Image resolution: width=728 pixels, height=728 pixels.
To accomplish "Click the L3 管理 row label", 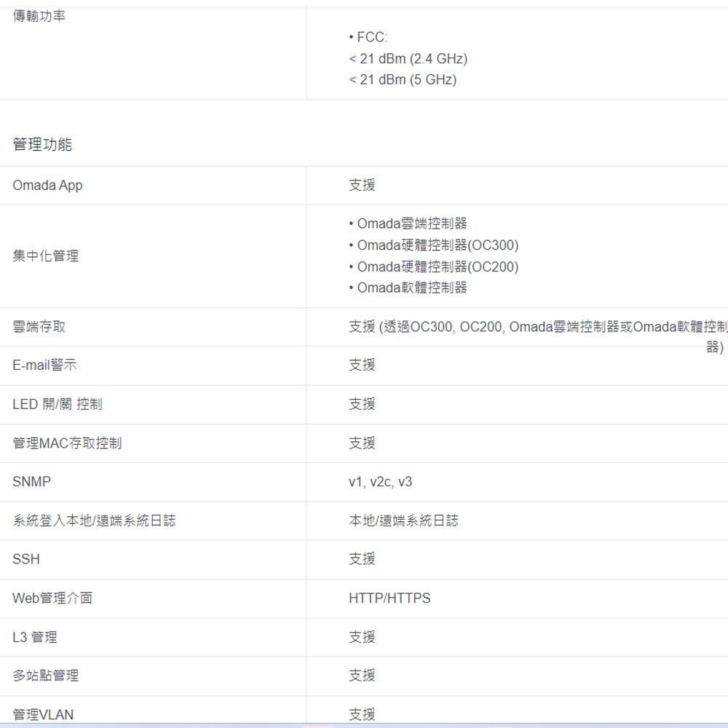I will [36, 637].
